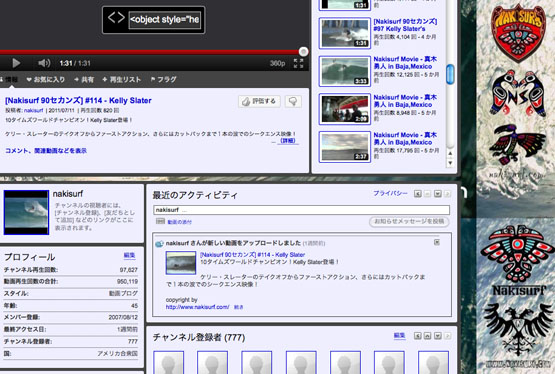Viewport: 555px width, 374px height.
Task: Expand the video description 詳細 link
Action: click(287, 141)
